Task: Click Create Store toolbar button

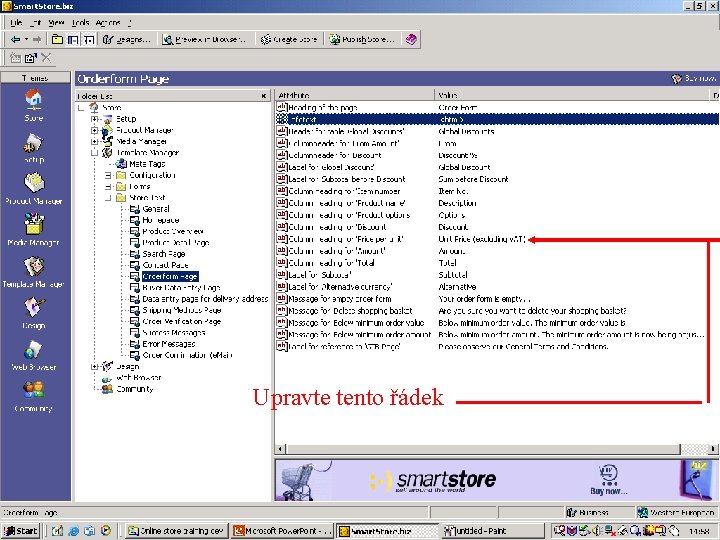Action: (289, 39)
